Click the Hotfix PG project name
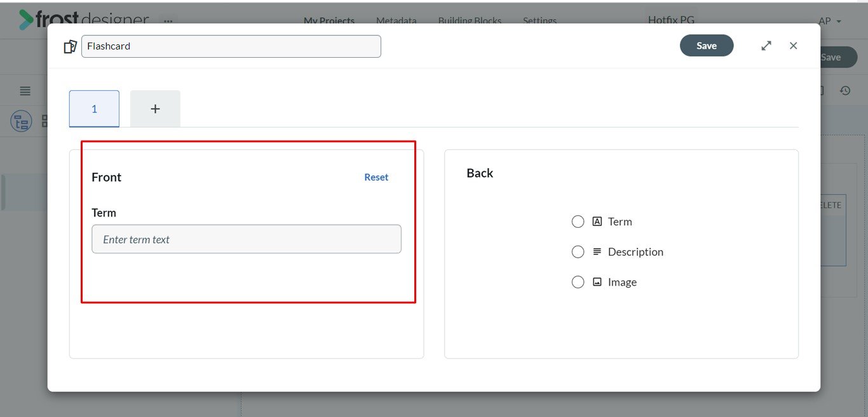868x417 pixels. pyautogui.click(x=671, y=20)
